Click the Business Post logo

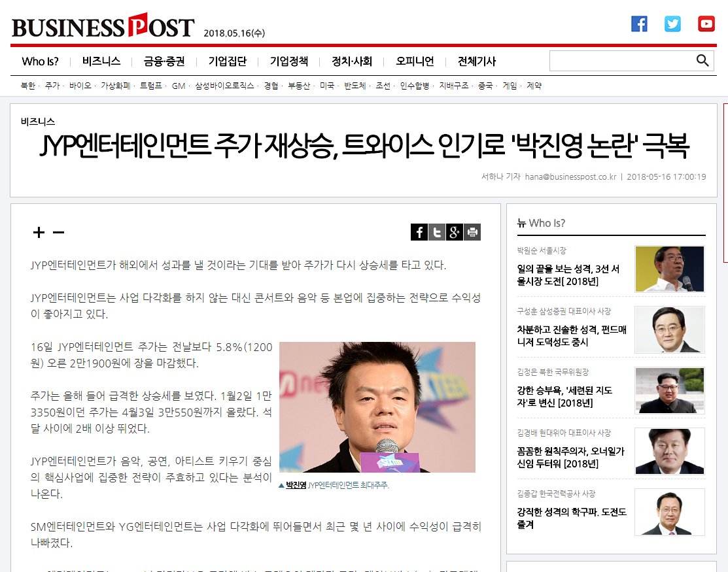(103, 26)
